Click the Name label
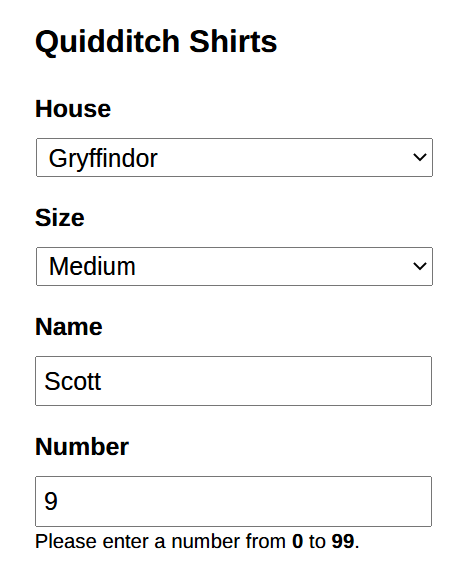Screen dimensions: 469x585 pyautogui.click(x=69, y=327)
